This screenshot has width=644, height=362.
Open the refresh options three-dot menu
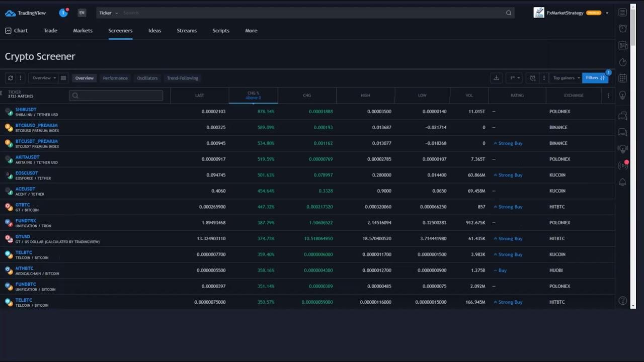(20, 78)
